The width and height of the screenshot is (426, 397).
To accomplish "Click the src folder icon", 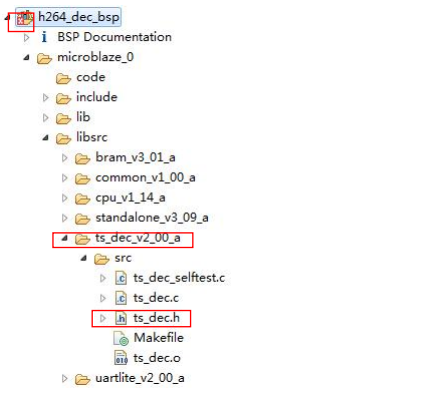I will pyautogui.click(x=102, y=259).
